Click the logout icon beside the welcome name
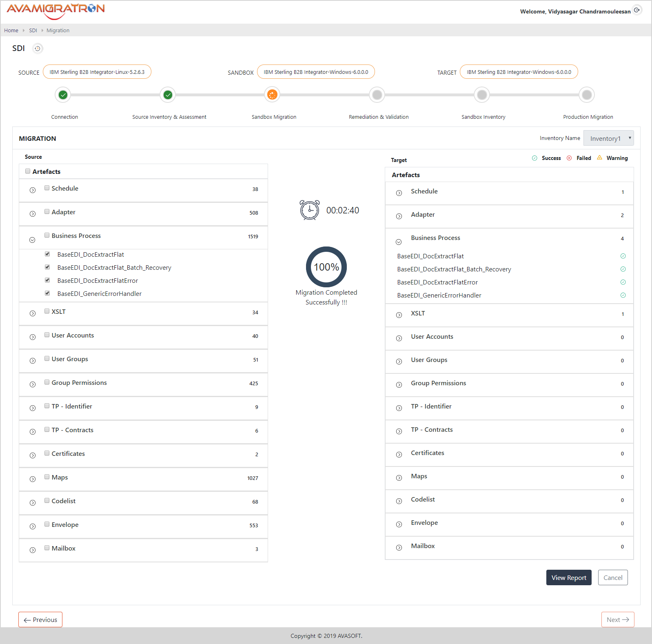Screen dimensions: 652x644 pyautogui.click(x=637, y=10)
